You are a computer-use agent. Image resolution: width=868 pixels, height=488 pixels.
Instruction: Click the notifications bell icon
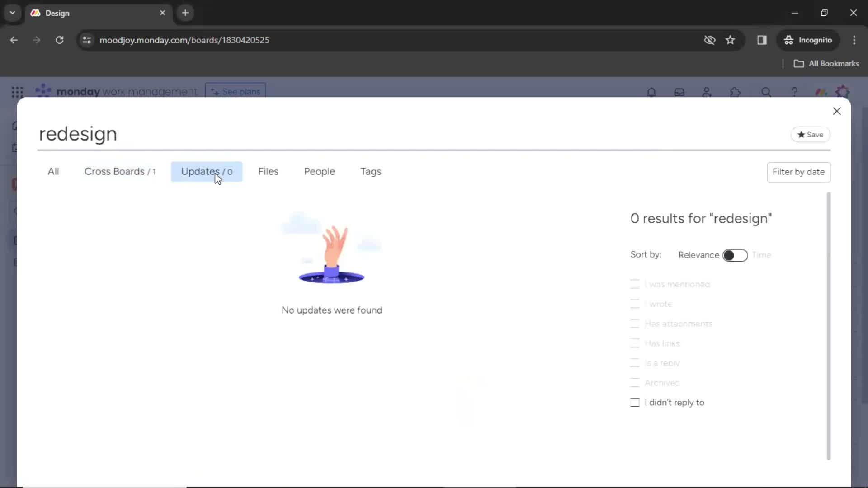coord(651,92)
